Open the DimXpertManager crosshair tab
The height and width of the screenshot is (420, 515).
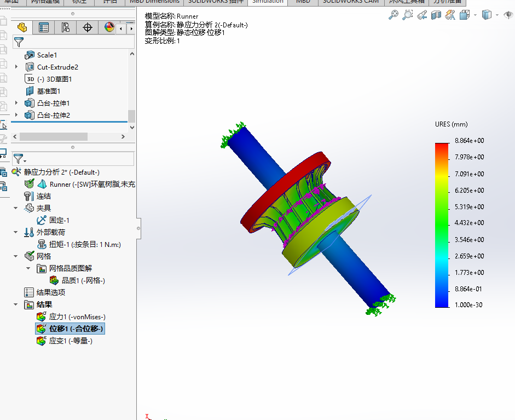[88, 27]
